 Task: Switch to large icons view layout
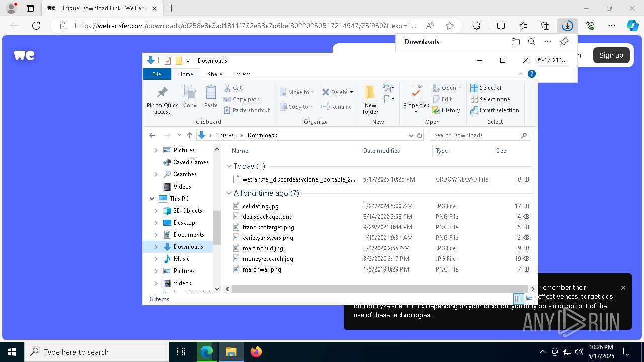(529, 299)
